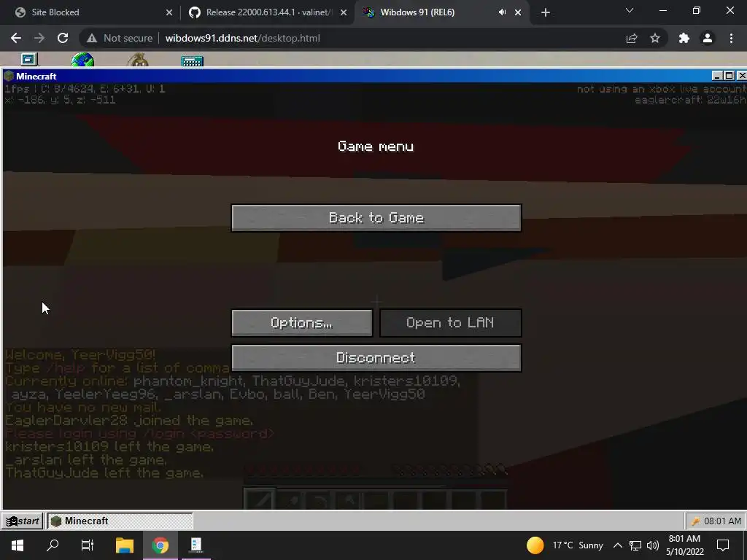The width and height of the screenshot is (747, 560).
Task: Mute the Wibdows 91 tab audio icon
Action: point(502,12)
